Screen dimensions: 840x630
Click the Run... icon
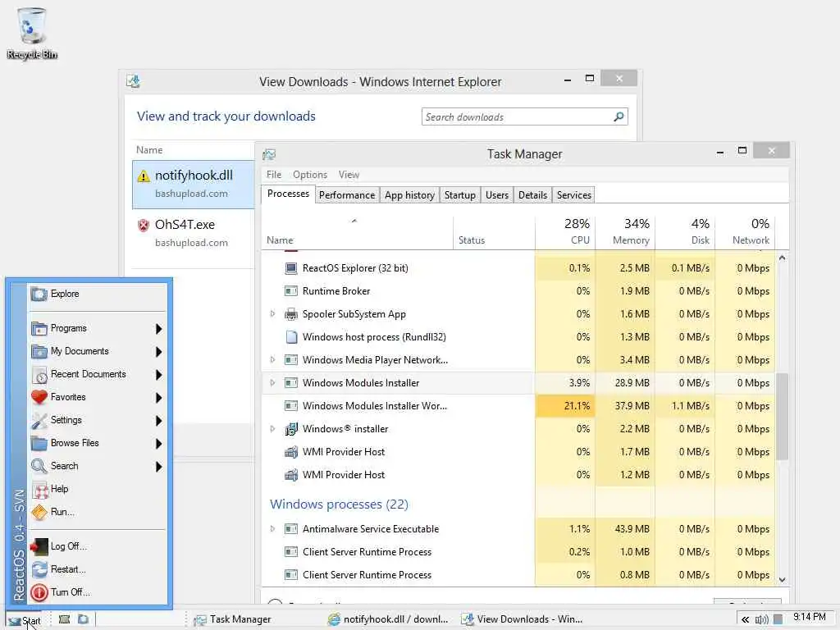pyautogui.click(x=39, y=512)
